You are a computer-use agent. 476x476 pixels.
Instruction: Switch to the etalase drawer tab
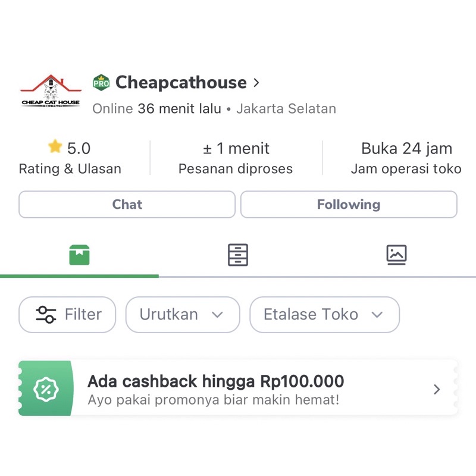click(x=238, y=255)
